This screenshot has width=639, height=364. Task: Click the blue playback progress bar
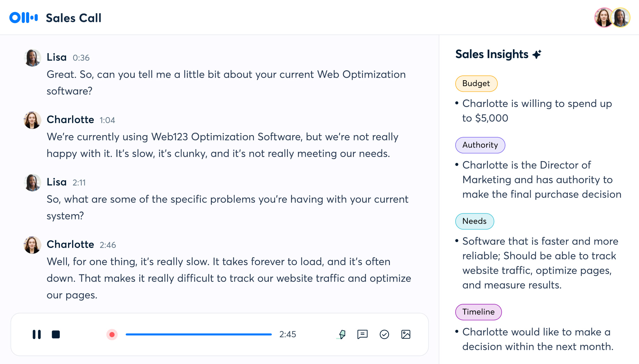(199, 334)
